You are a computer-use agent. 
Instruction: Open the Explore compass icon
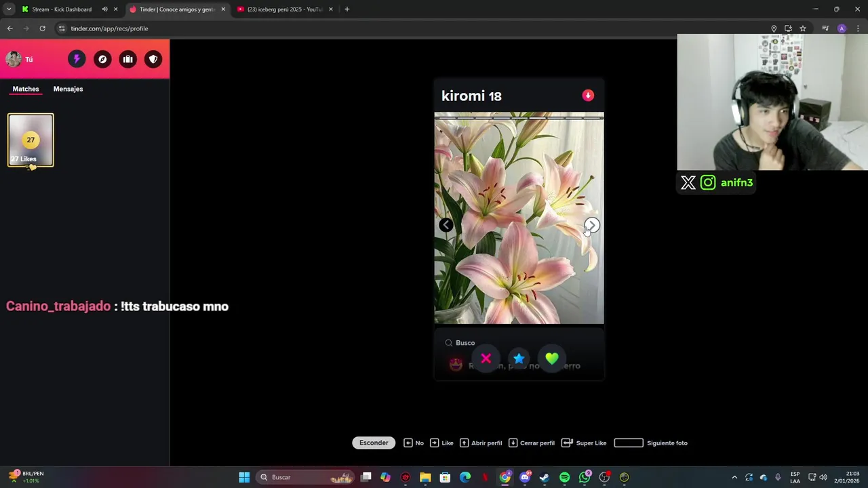pos(102,59)
